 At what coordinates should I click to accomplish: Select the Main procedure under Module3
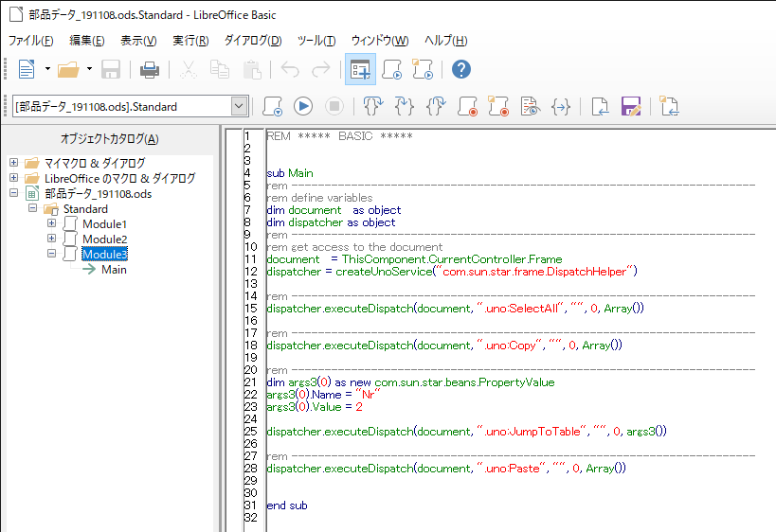(114, 270)
